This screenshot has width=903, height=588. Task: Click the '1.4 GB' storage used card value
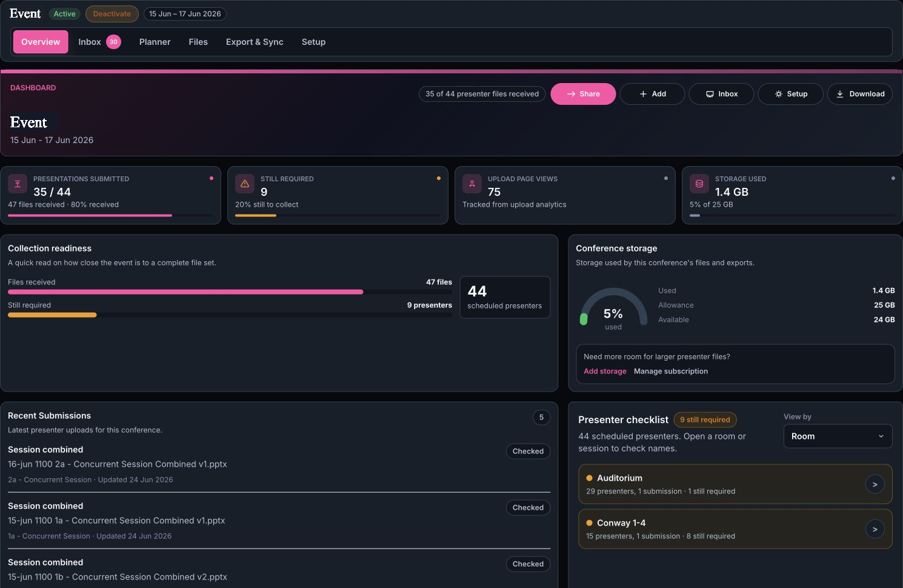731,192
